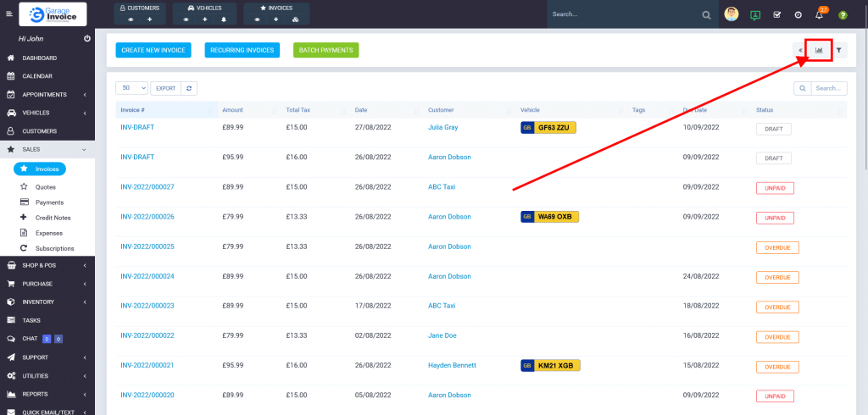Open the invoice summary chart icon
Screen dimensions: 868x415
819,50
